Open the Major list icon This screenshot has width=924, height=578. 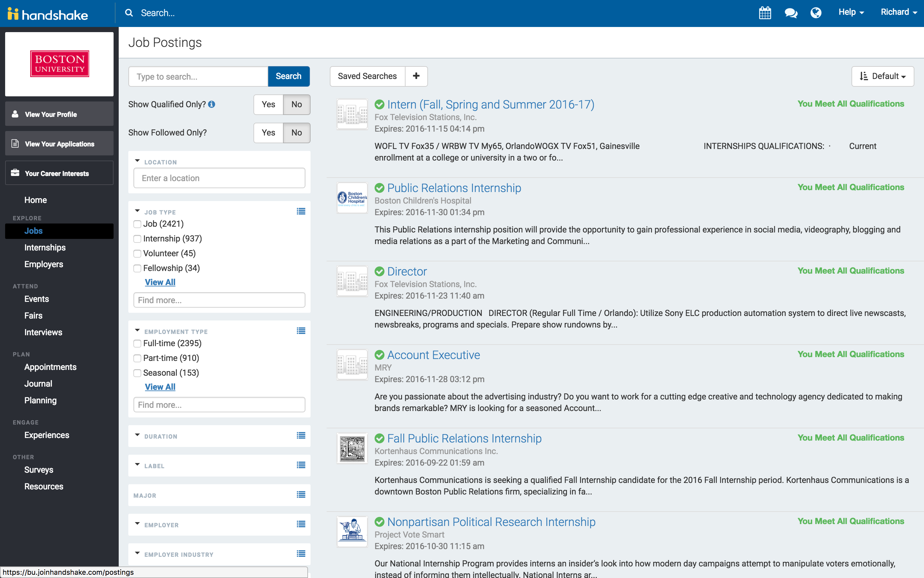pyautogui.click(x=301, y=495)
